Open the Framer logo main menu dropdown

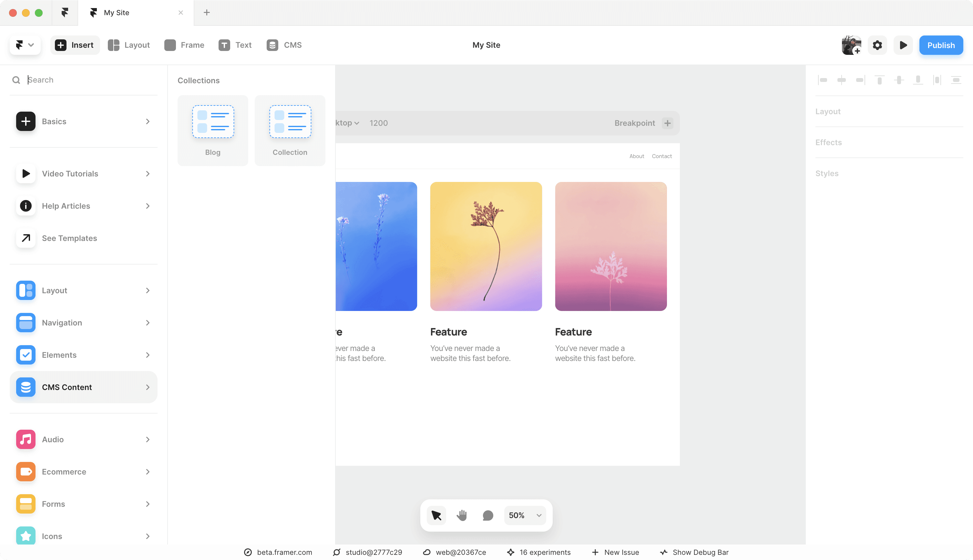(25, 45)
